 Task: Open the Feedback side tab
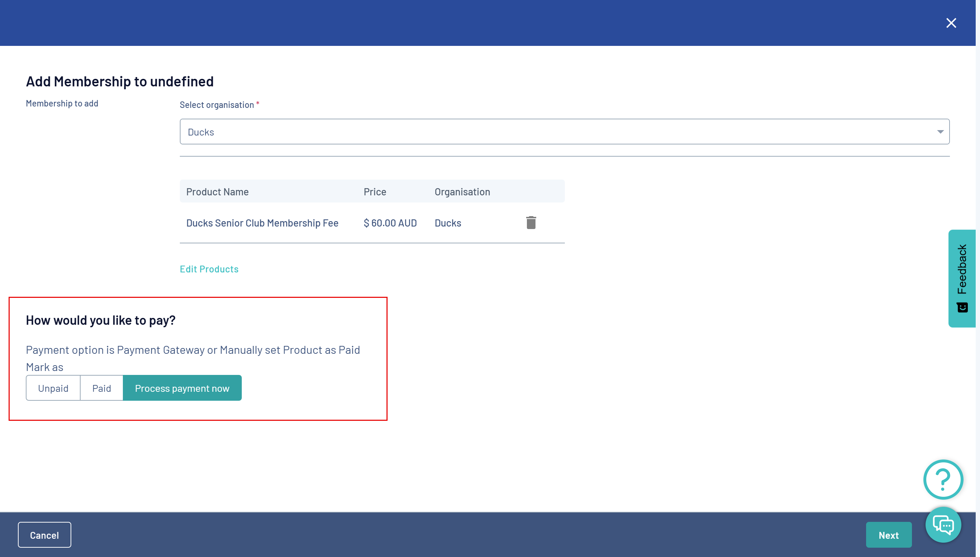point(962,269)
